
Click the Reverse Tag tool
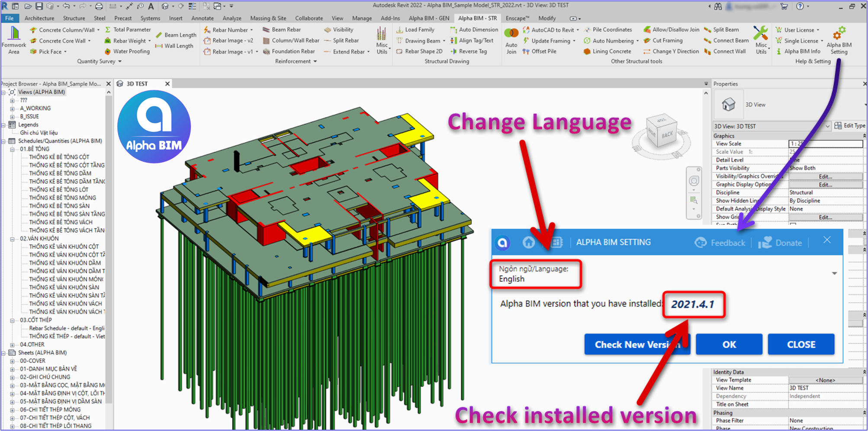[x=469, y=51]
